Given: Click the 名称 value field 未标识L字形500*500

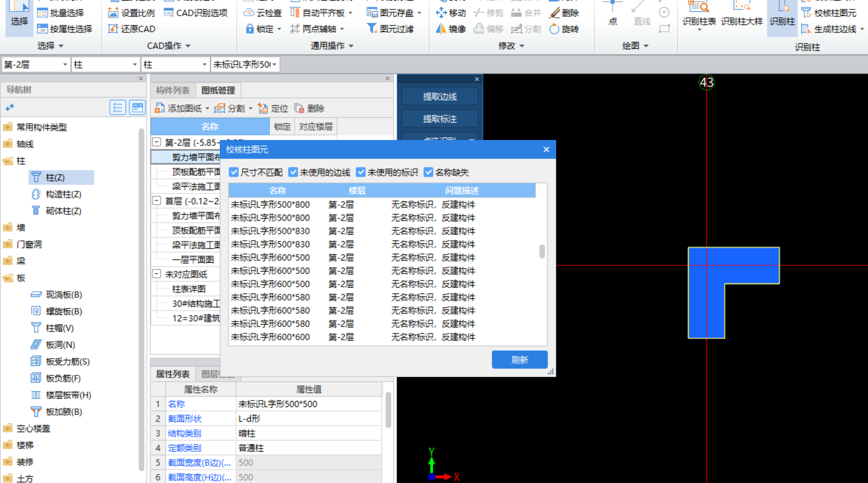Looking at the screenshot, I should [309, 404].
